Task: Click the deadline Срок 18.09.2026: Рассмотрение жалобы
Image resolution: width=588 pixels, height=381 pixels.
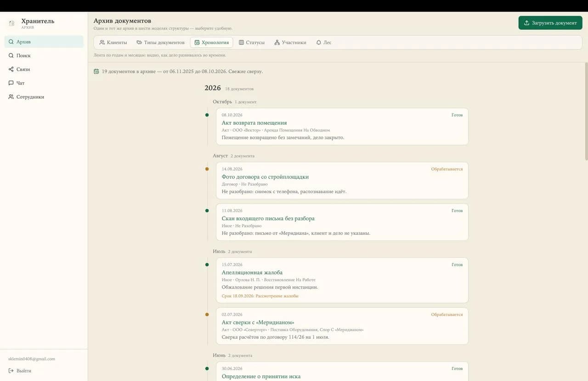Action: 260,296
